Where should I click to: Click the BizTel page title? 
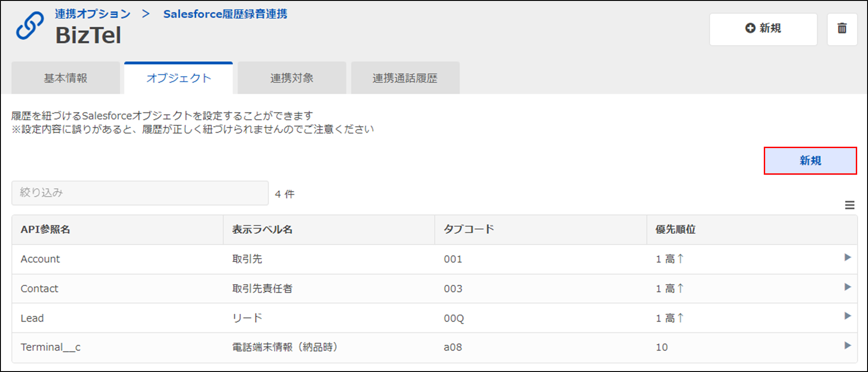(x=88, y=35)
